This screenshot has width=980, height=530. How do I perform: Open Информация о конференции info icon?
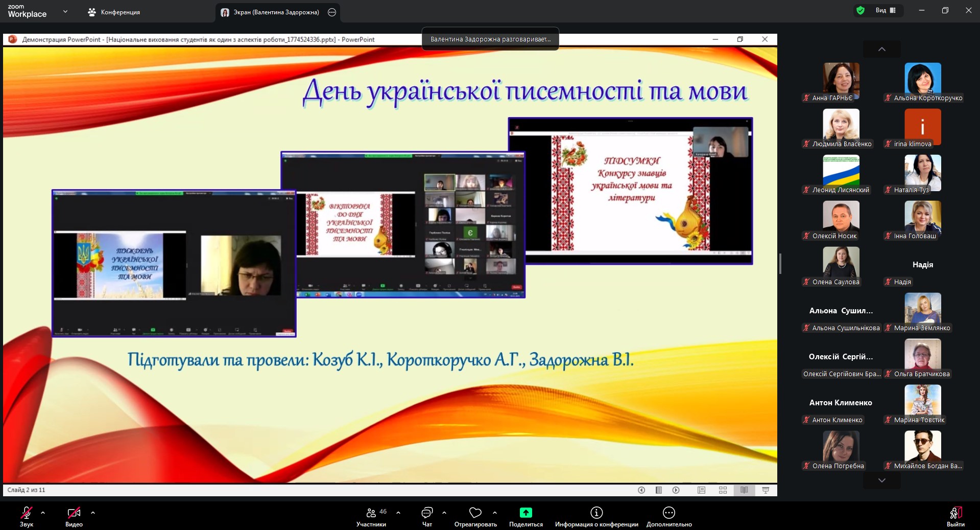click(x=596, y=513)
